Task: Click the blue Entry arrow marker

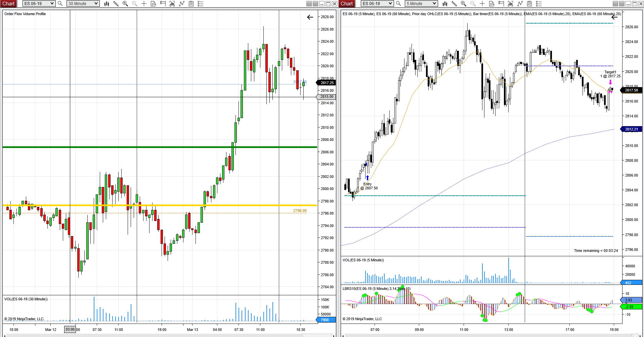Action: [x=368, y=178]
